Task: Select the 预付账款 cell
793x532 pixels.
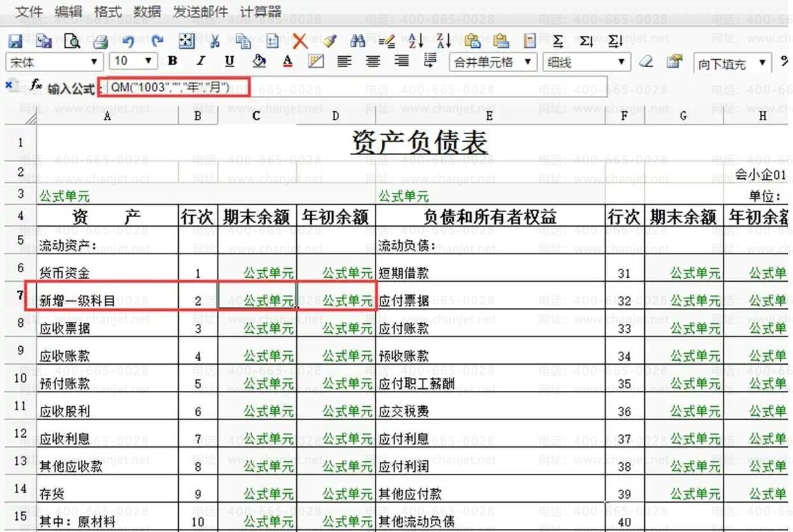Action: click(107, 379)
